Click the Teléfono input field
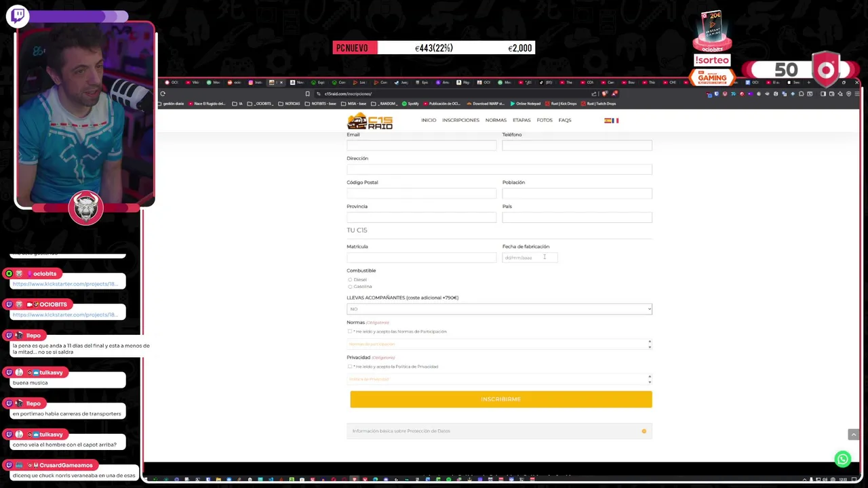 (x=577, y=145)
